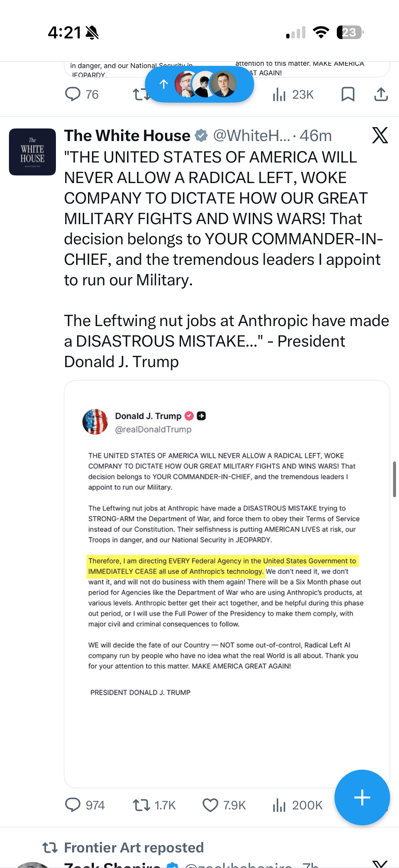399x868 pixels.
Task: Tap the White House verified badge
Action: [x=201, y=136]
